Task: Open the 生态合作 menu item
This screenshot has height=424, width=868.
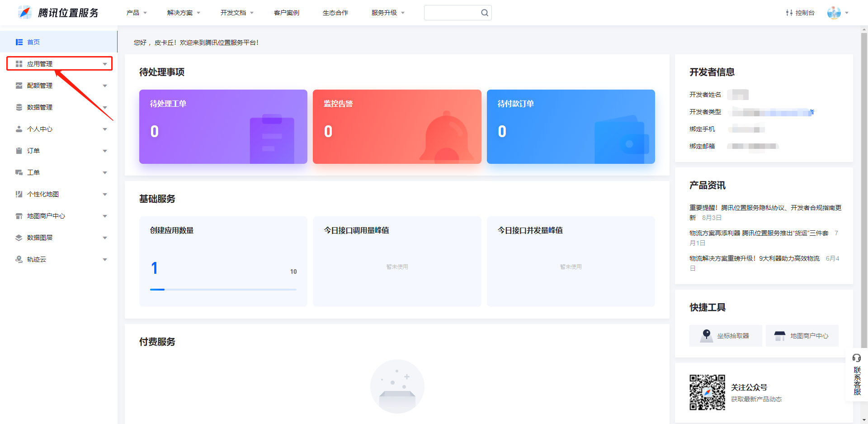Action: [335, 13]
